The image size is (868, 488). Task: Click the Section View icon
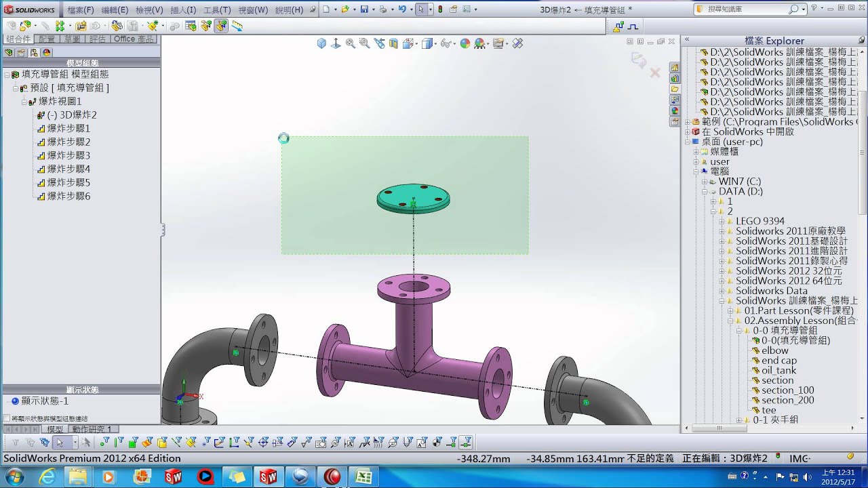(394, 43)
